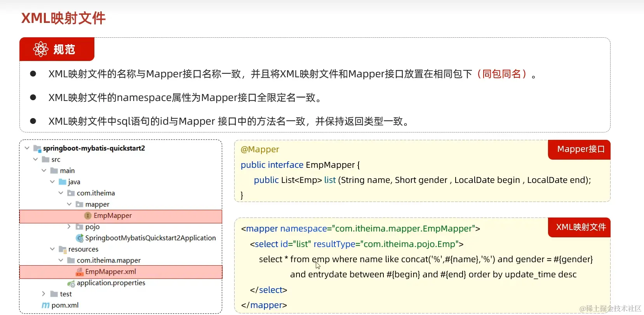The width and height of the screenshot is (644, 315).
Task: Click the application.properties Spring leaf icon
Action: tap(71, 284)
